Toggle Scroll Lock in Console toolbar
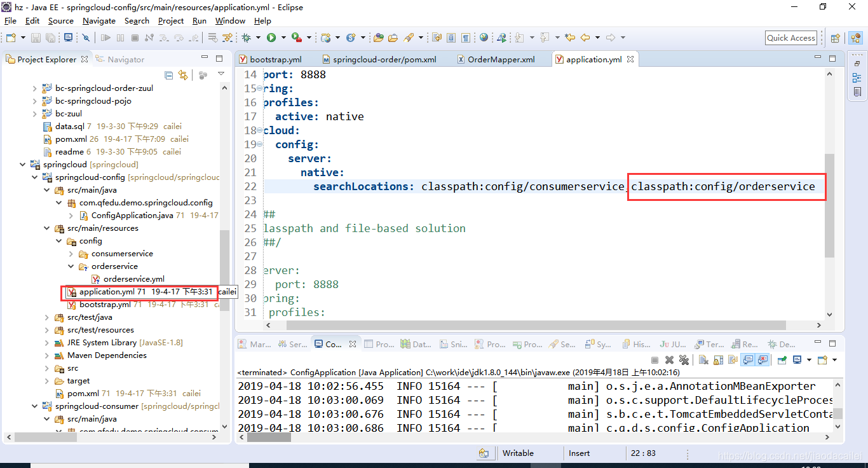The image size is (868, 468). [x=719, y=360]
